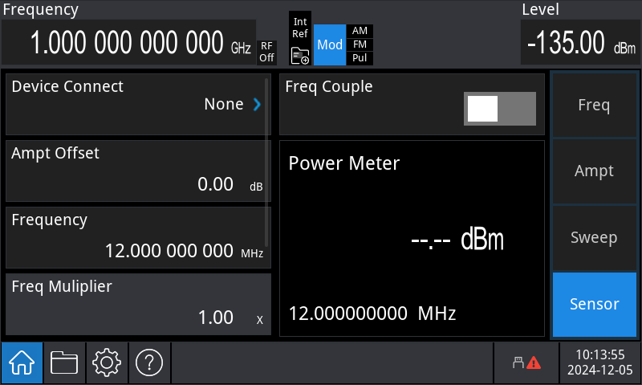
Task: Toggle the Freq Couple switch
Action: tap(500, 109)
